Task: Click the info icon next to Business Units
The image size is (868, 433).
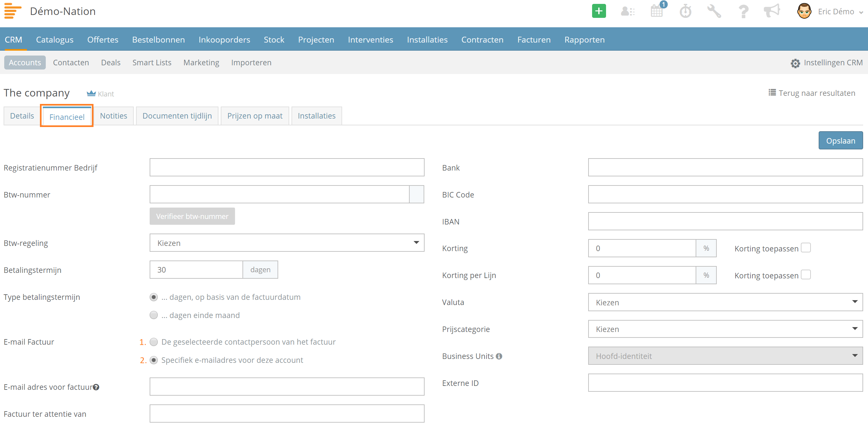Action: click(499, 356)
